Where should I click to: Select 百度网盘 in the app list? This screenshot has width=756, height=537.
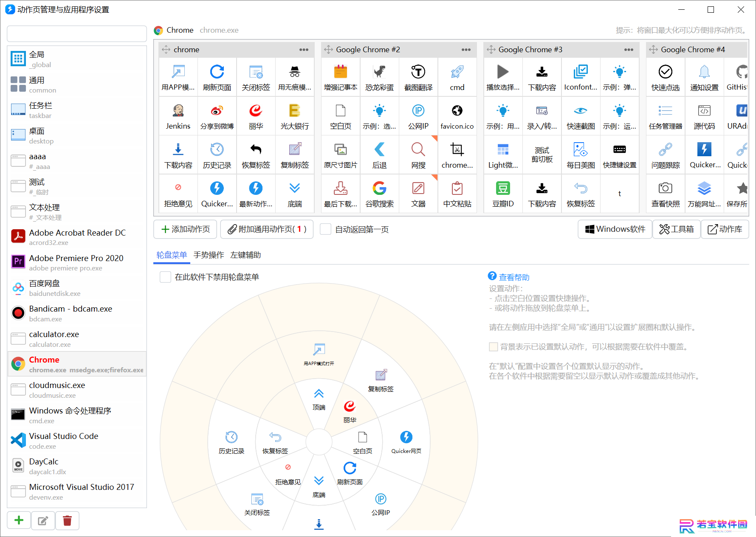77,288
